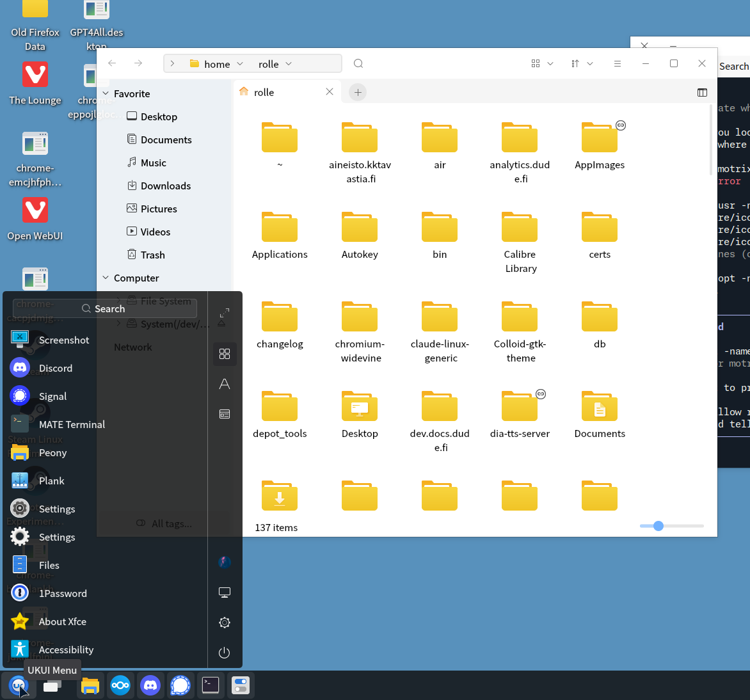Add a new tab with the plus button
The height and width of the screenshot is (700, 750).
[358, 92]
